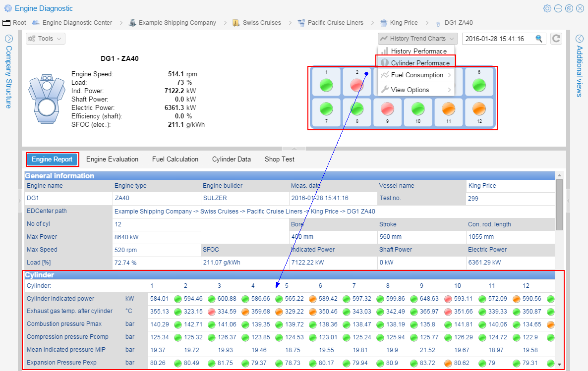Click the bar chart icon next to History Performace
Image resolution: width=588 pixels, height=371 pixels.
tap(385, 51)
